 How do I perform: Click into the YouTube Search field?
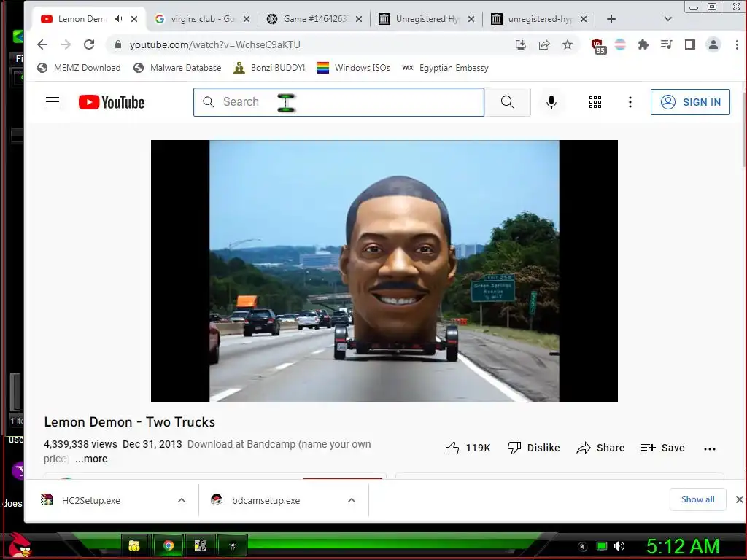tap(338, 102)
